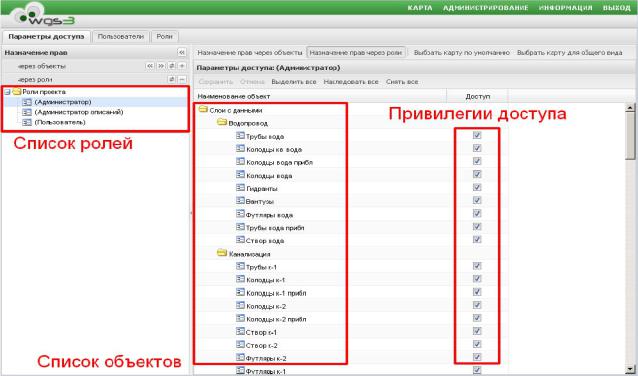The width and height of the screenshot is (638, 376).
Task: Click ВЫХОД to log out
Action: pos(616,8)
